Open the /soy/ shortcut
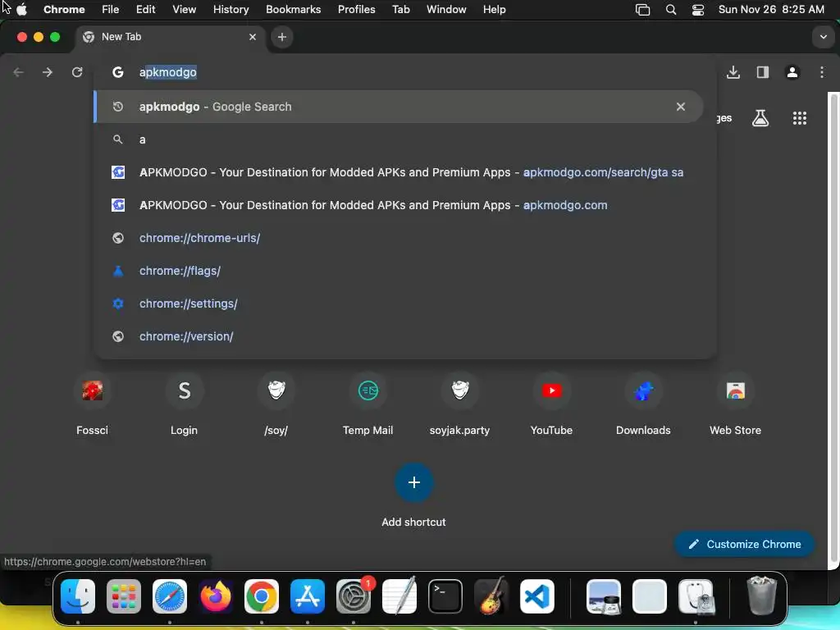The height and width of the screenshot is (630, 840). 276,403
